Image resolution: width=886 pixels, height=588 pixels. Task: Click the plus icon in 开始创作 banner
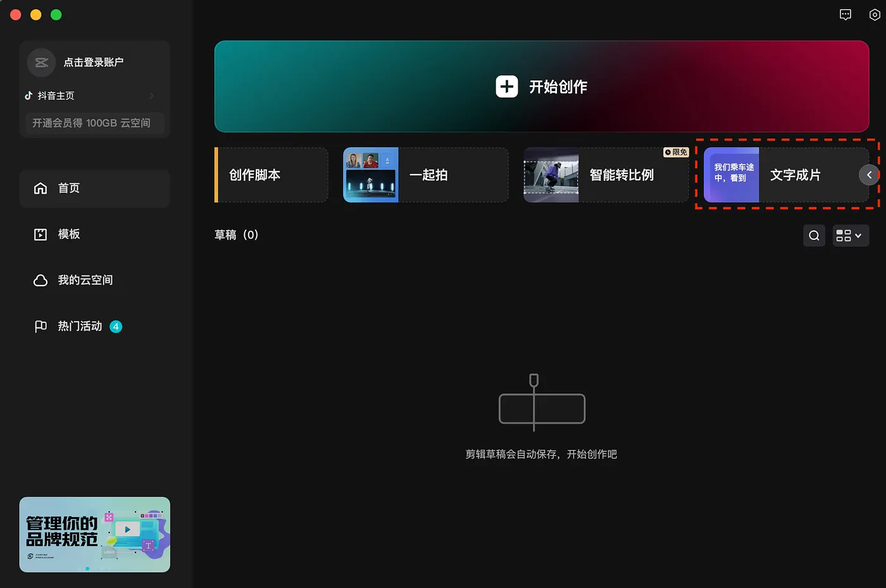pos(507,87)
